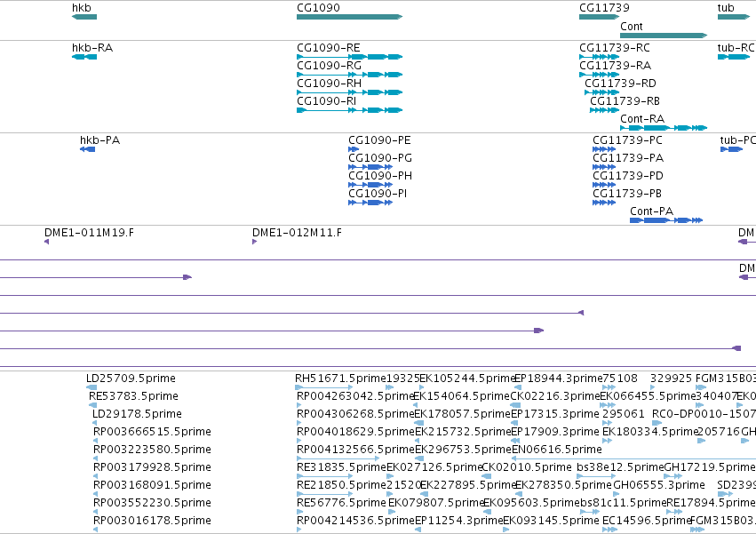The width and height of the screenshot is (756, 534).
Task: Click the Cont-PA protein feature
Action: (x=666, y=220)
